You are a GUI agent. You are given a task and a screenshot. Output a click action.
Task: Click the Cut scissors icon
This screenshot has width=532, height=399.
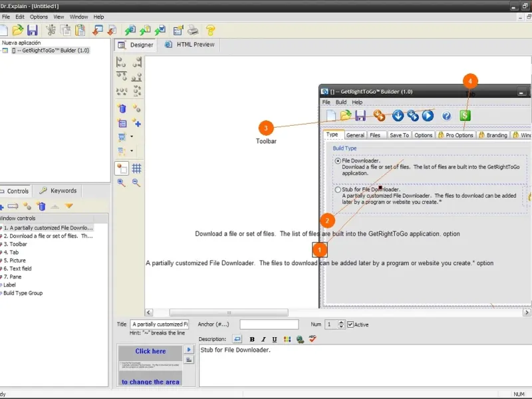(51, 30)
